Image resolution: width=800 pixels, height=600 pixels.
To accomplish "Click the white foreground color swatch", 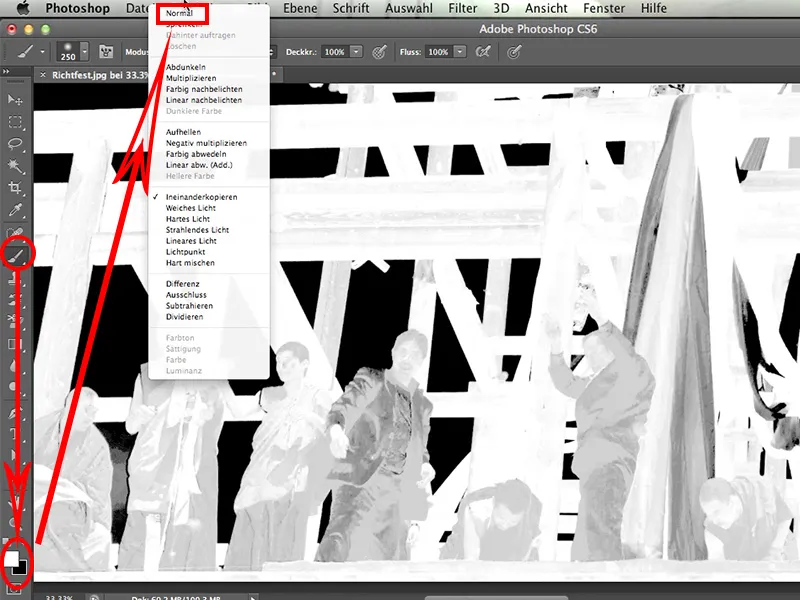I will point(11,558).
